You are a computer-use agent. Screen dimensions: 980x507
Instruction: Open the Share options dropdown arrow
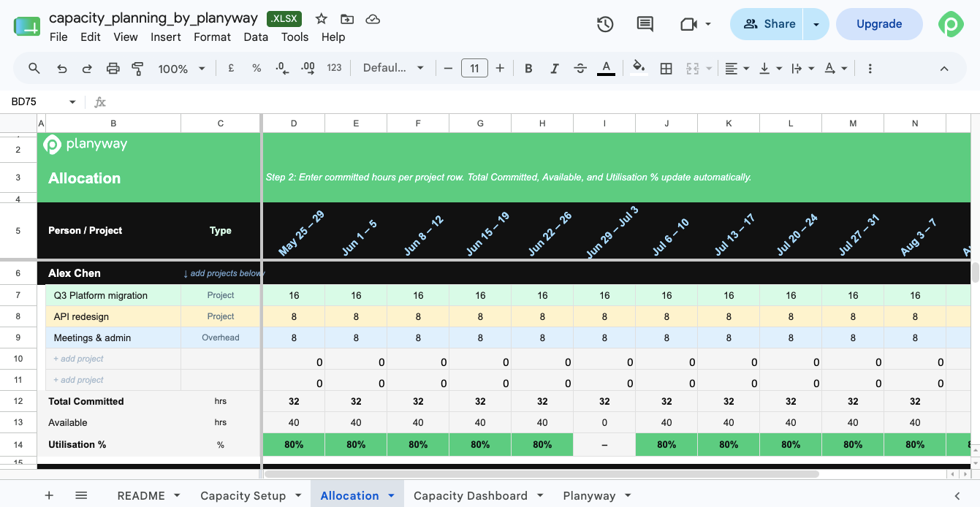[x=816, y=24]
